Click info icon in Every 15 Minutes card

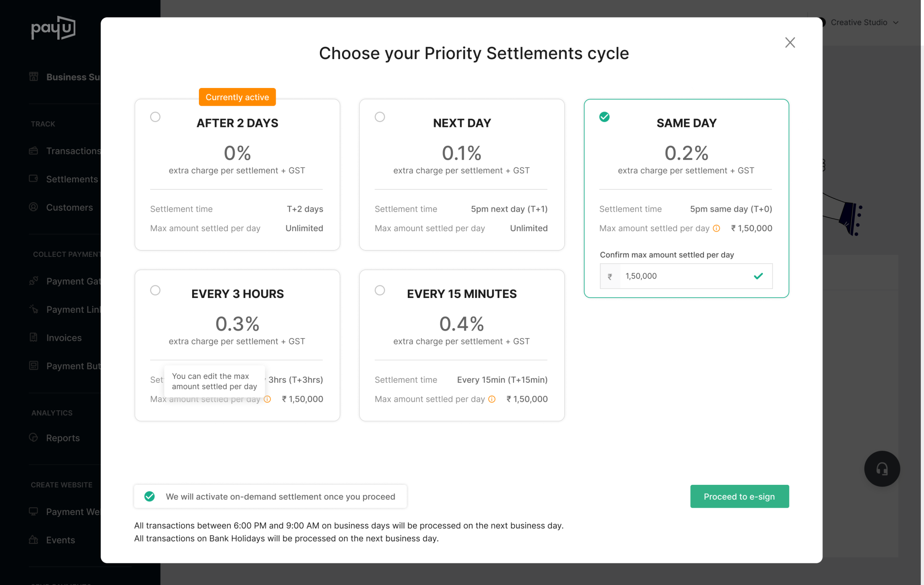(492, 399)
